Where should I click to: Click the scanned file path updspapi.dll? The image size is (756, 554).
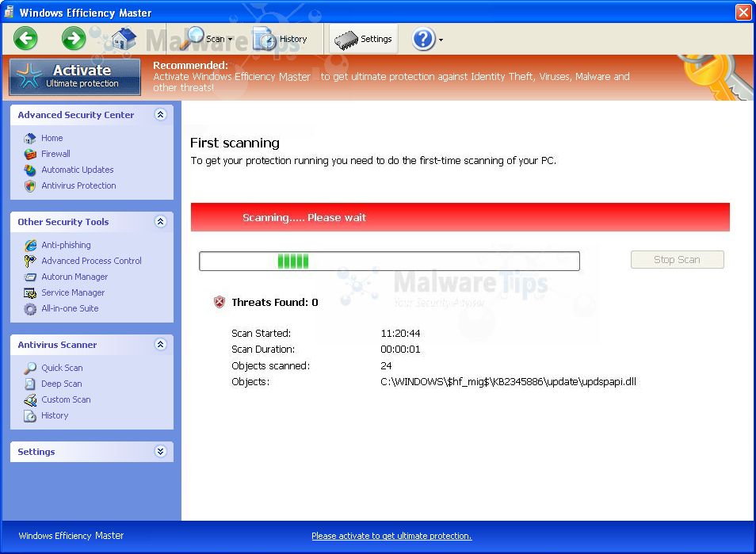coord(508,382)
